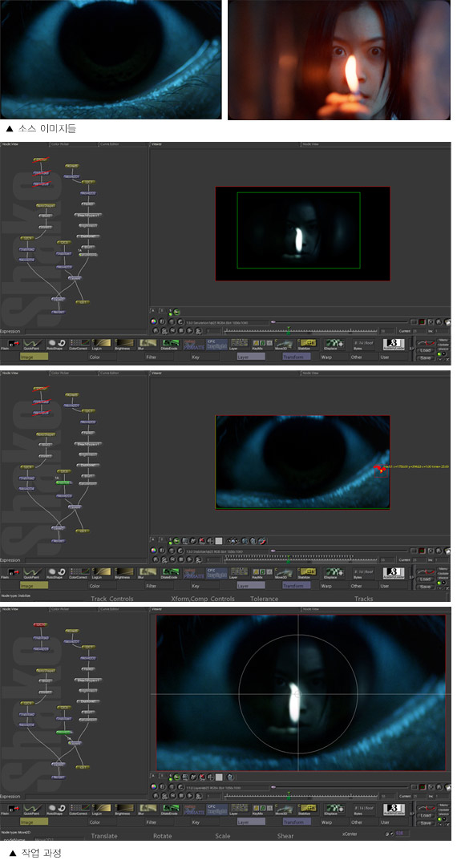
Task: Click the Save button in the bottom Shake screenshot
Action: tap(426, 823)
